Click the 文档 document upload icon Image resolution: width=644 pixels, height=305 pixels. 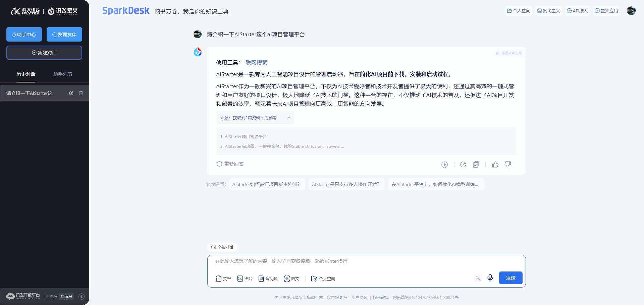coord(223,279)
